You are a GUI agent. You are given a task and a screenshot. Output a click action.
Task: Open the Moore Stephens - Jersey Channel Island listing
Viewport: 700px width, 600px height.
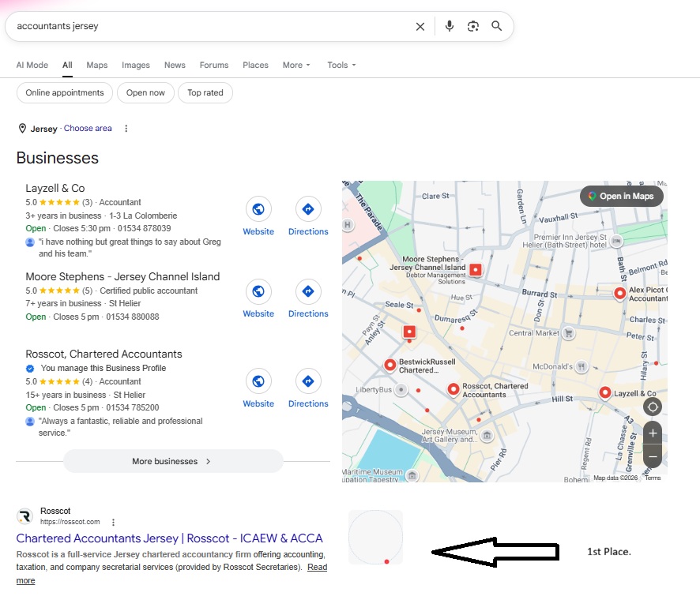click(122, 276)
